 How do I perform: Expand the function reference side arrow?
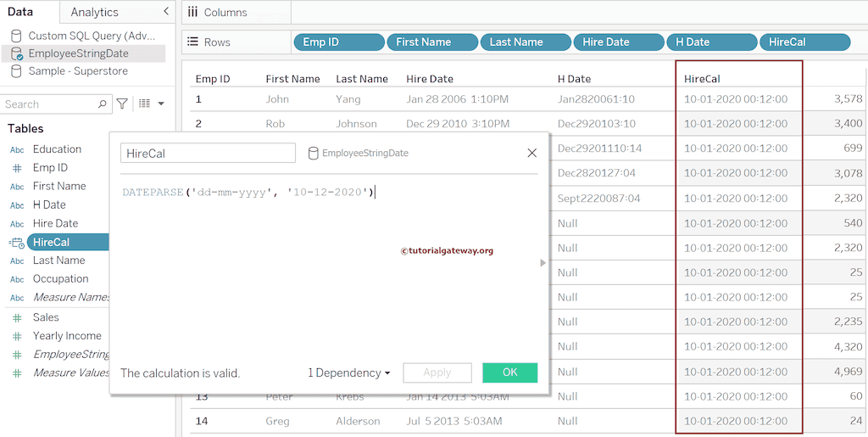pyautogui.click(x=543, y=263)
